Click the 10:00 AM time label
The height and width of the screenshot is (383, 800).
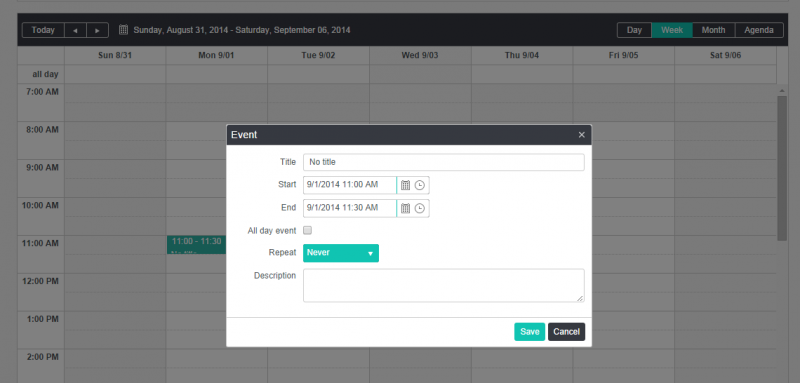pyautogui.click(x=40, y=206)
